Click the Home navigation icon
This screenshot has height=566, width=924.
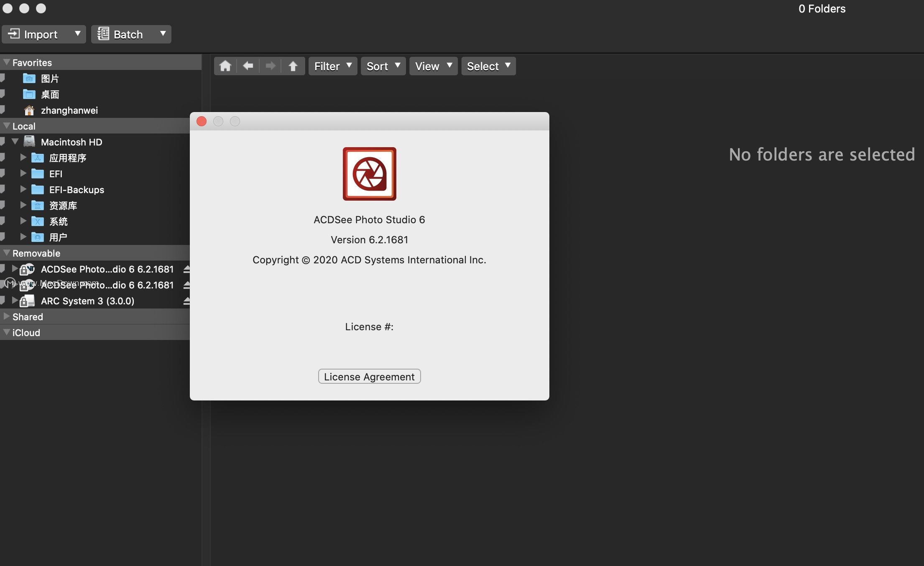[x=225, y=65]
